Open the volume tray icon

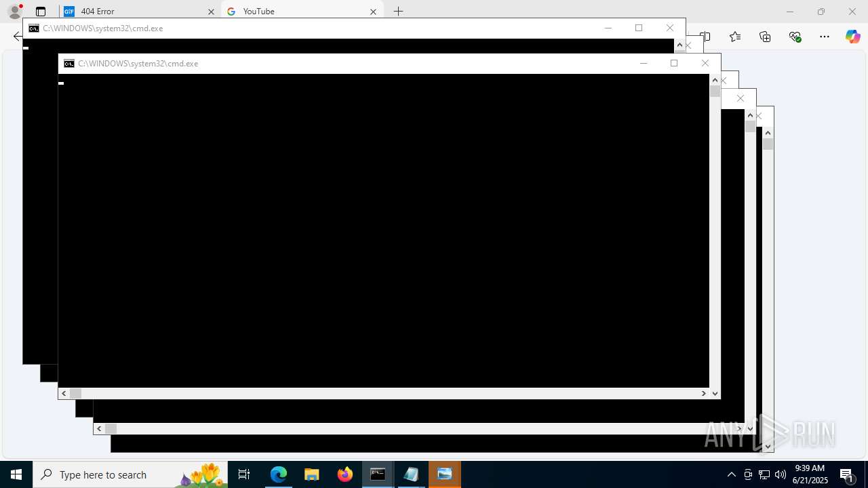pyautogui.click(x=781, y=474)
